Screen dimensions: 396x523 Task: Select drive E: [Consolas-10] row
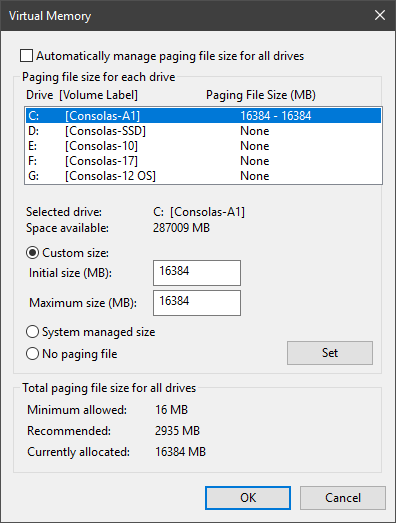click(x=203, y=146)
